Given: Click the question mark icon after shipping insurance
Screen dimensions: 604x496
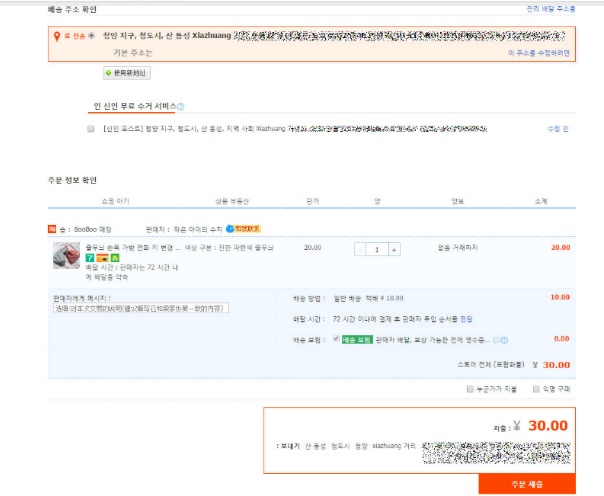Looking at the screenshot, I should point(505,340).
